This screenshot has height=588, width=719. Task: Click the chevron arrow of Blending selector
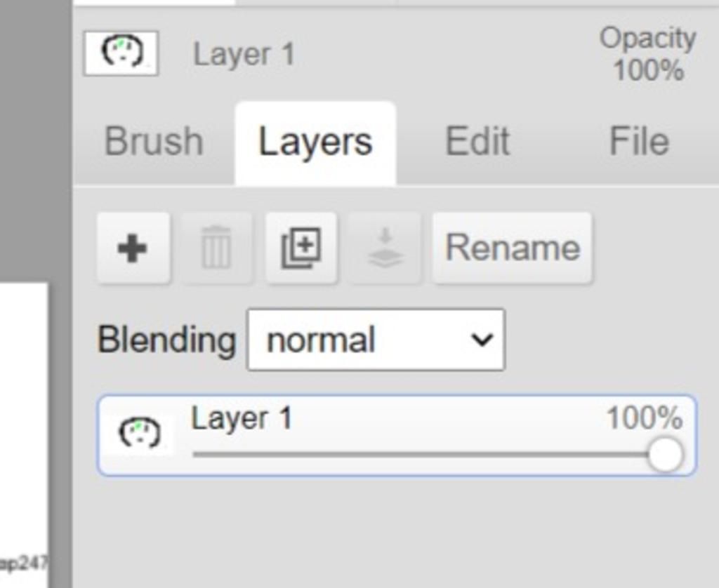[x=482, y=340]
